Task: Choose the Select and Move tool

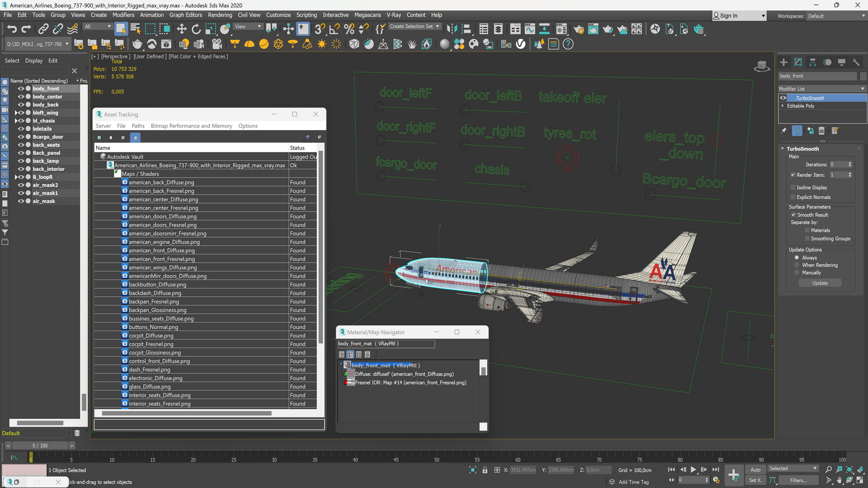Action: tap(181, 29)
